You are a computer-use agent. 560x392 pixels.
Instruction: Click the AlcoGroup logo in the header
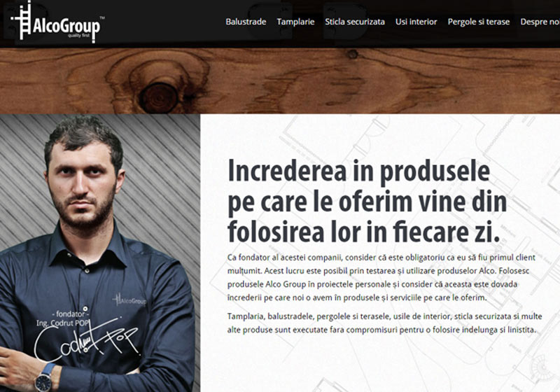pyautogui.click(x=57, y=23)
